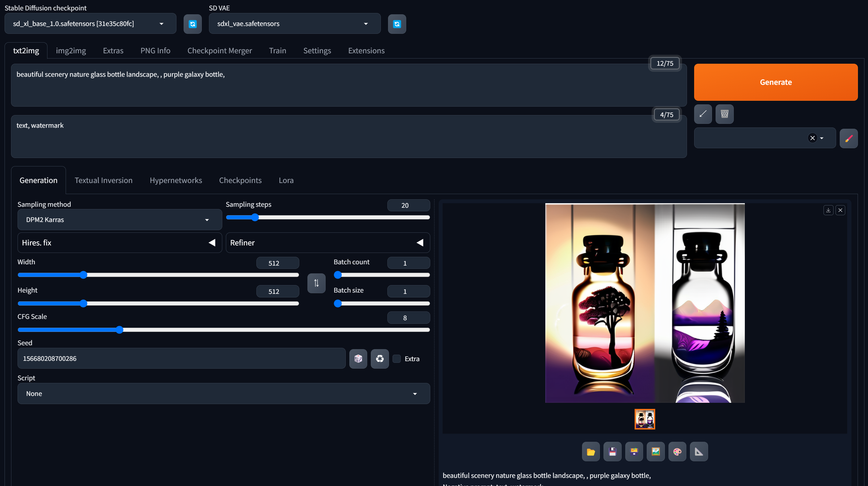Click the CFG Scale slider handle

coord(119,330)
